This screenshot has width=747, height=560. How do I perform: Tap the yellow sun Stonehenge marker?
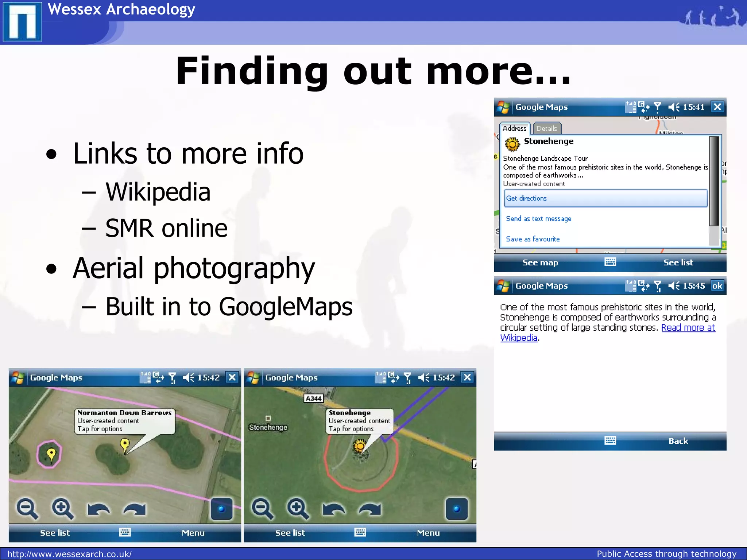[360, 446]
